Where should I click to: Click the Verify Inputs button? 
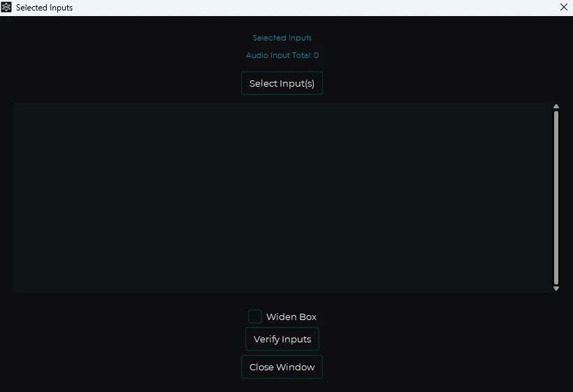(x=282, y=340)
